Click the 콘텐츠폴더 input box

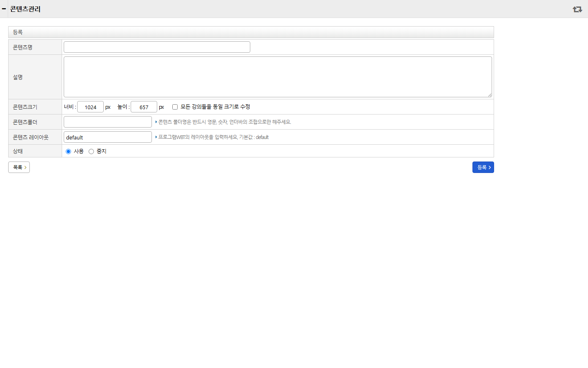pos(108,122)
